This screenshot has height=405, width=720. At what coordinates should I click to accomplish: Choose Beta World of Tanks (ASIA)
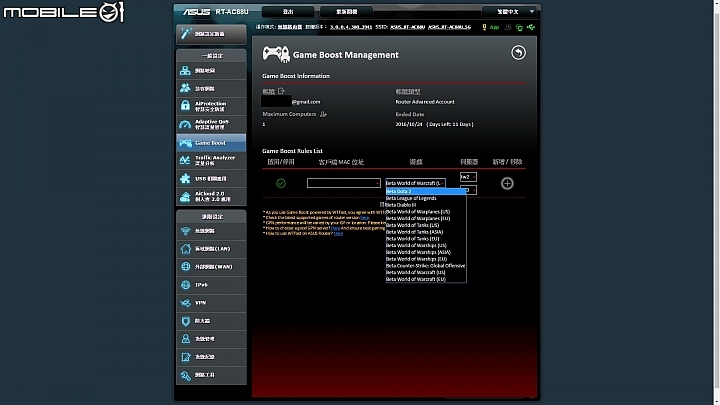tap(426, 232)
